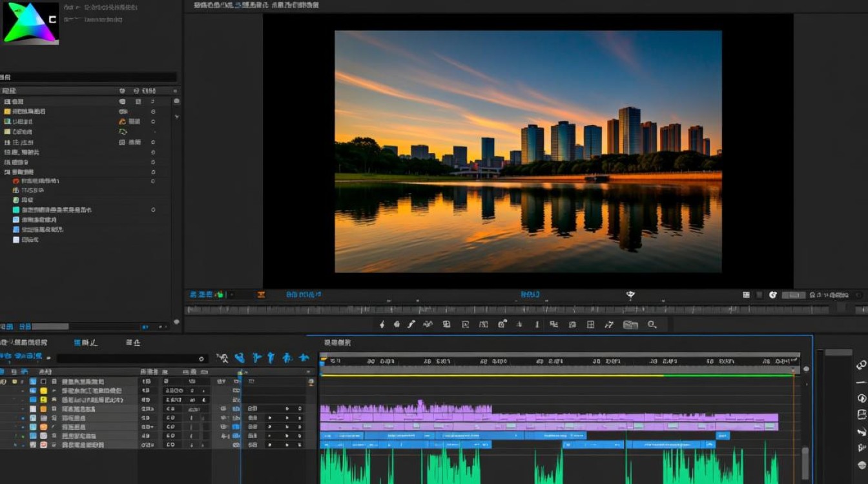The image size is (868, 484).
Task: Click the sunset skyline image in the preview monitor
Action: 528,152
